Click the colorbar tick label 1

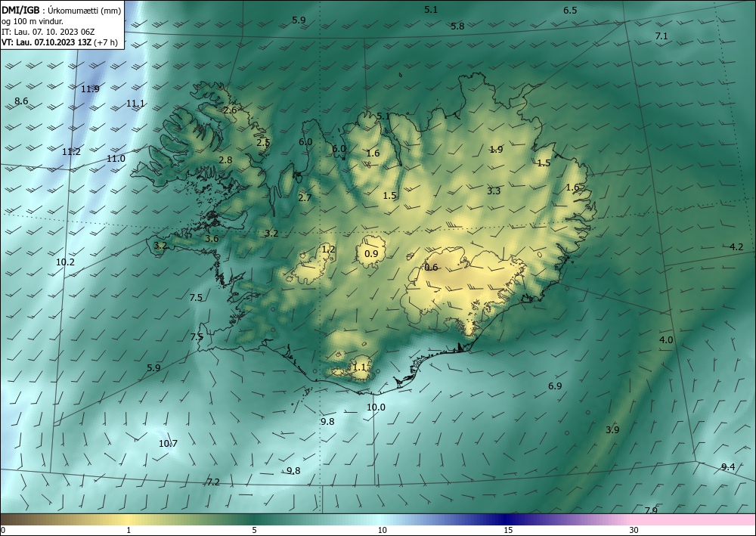pyautogui.click(x=129, y=531)
